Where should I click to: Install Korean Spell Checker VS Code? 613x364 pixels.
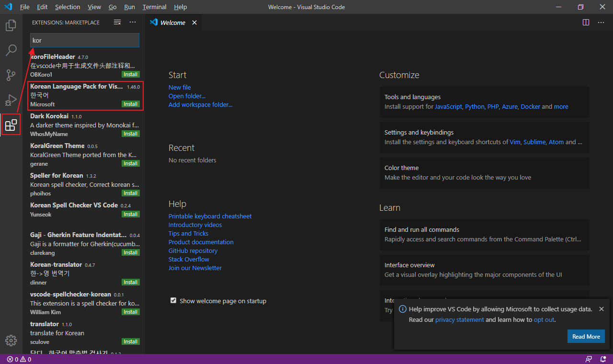[x=131, y=214]
